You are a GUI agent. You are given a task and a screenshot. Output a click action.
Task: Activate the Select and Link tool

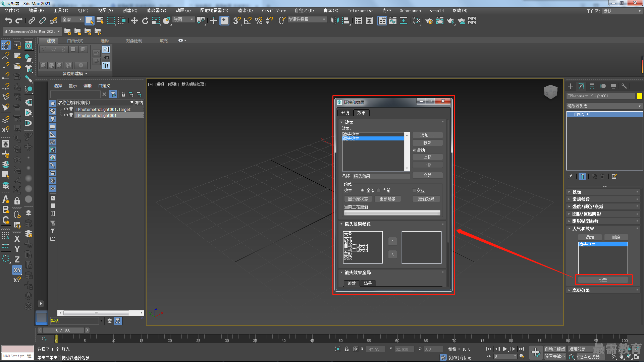click(32, 21)
